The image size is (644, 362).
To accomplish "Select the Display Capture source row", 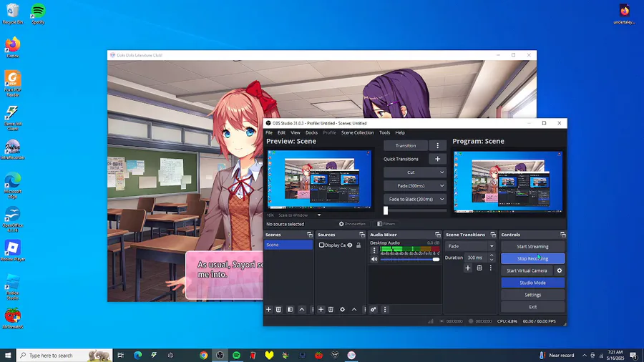I will click(341, 245).
